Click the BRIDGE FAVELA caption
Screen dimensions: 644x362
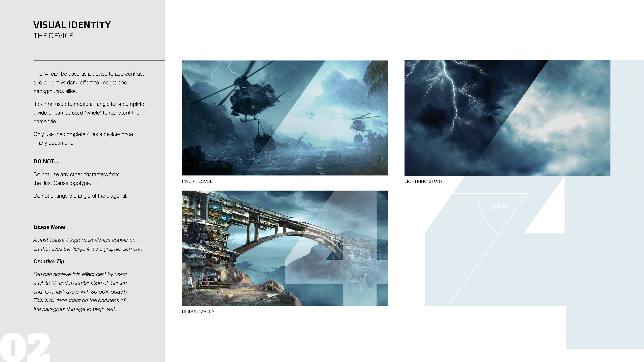point(198,312)
